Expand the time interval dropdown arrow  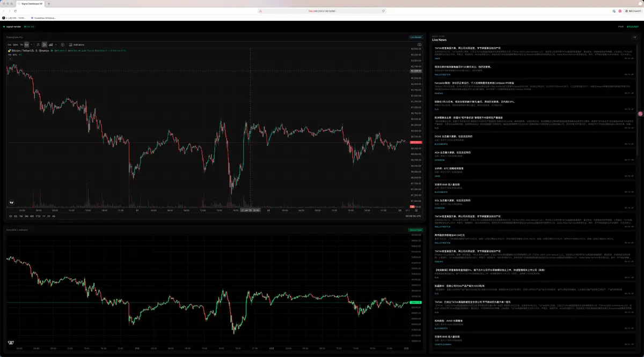click(32, 44)
